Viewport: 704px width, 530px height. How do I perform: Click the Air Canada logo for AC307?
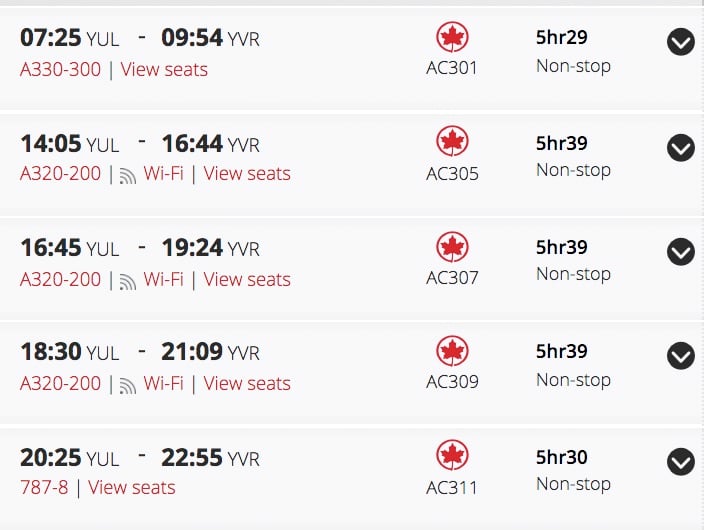(452, 247)
